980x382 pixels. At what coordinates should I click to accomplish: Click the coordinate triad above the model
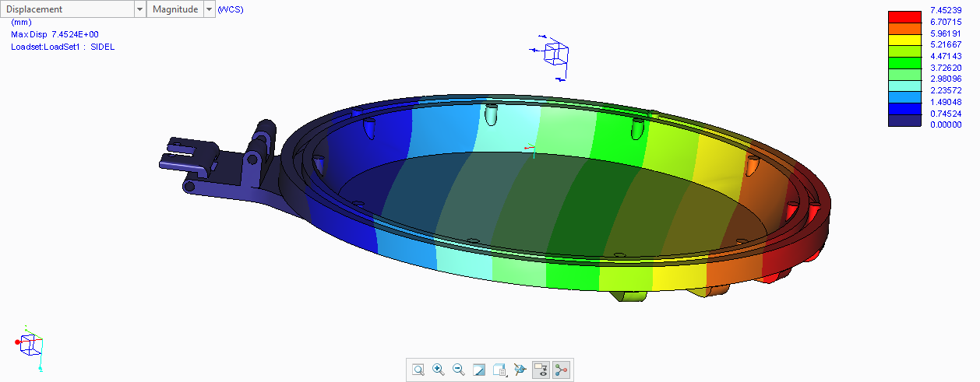coord(552,56)
